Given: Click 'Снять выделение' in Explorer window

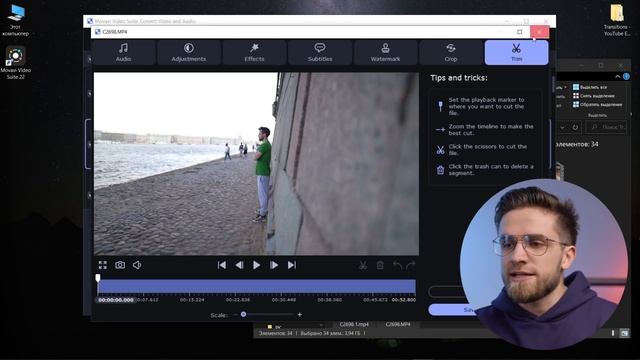Looking at the screenshot, I should pos(593,96).
